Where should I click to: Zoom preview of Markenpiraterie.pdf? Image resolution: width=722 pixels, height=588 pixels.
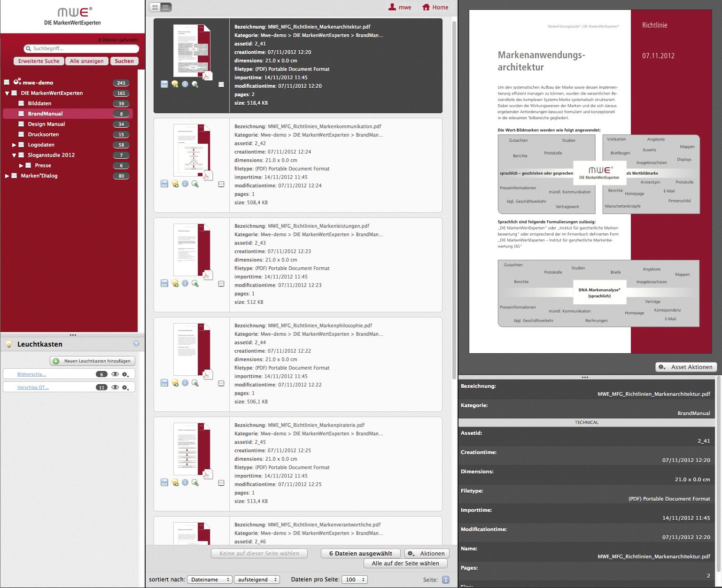pos(195,482)
